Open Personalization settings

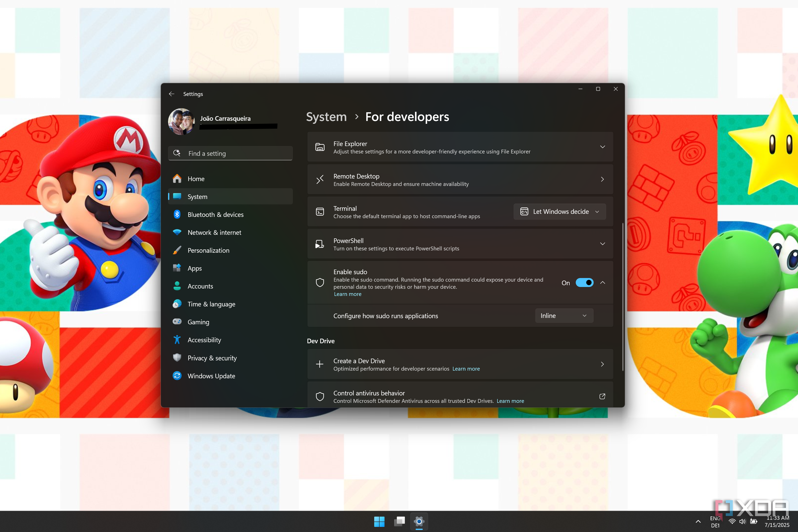208,250
